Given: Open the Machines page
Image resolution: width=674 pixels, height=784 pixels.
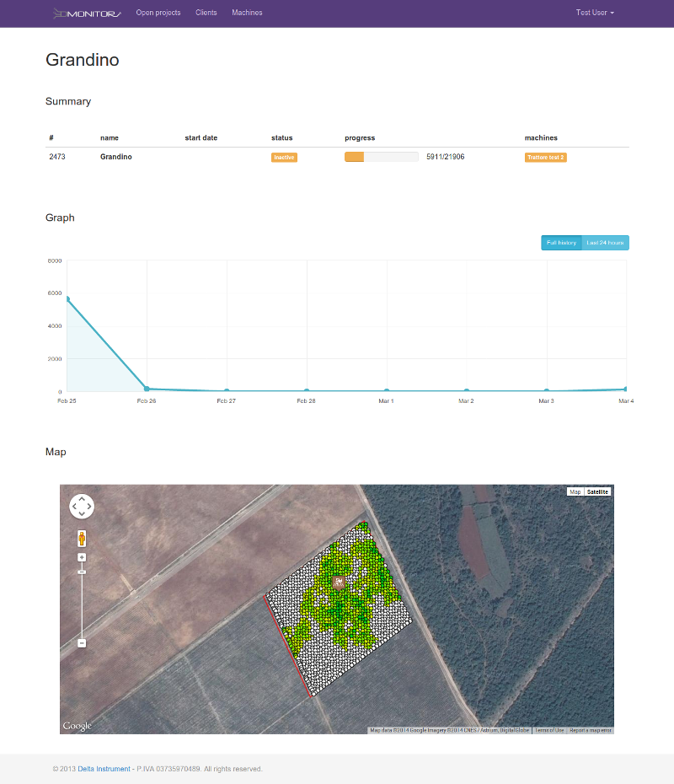Looking at the screenshot, I should pos(247,13).
